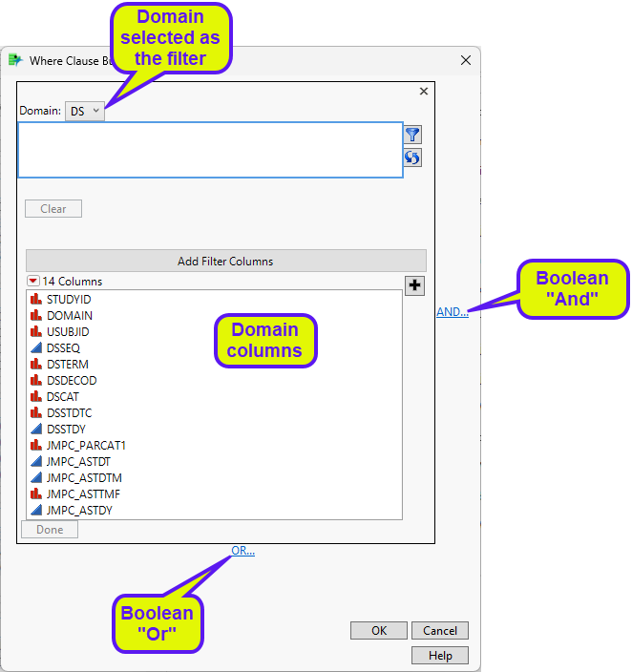Click the AND... link
The height and width of the screenshot is (672, 632).
453,312
